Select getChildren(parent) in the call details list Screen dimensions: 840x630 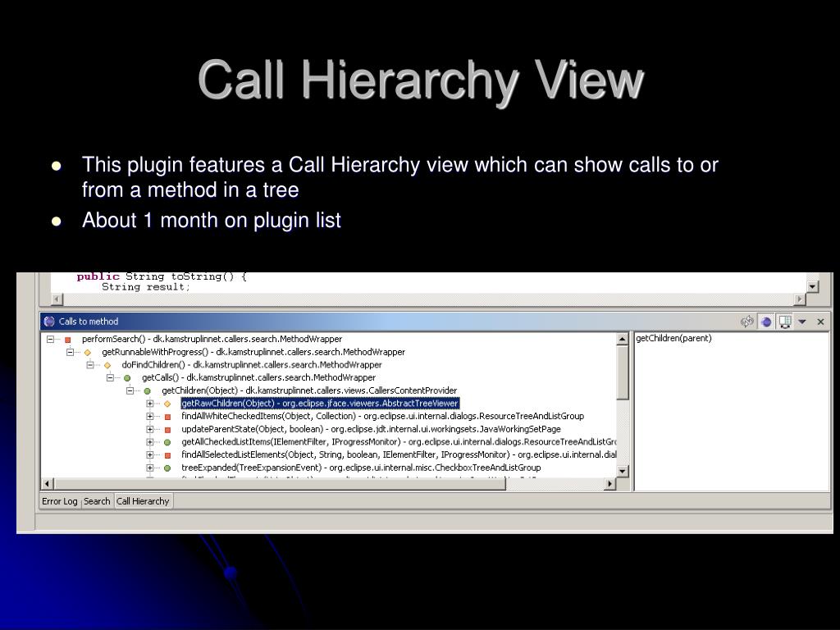(673, 339)
